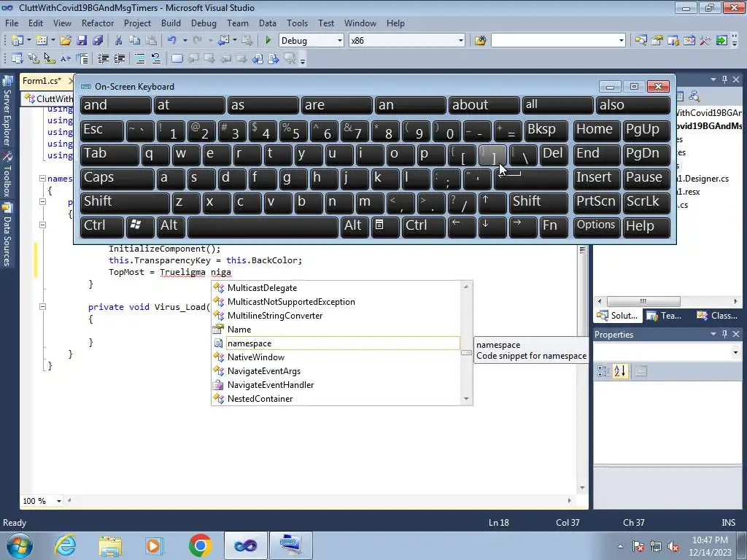
Task: Click the Find in Files icon
Action: [480, 41]
